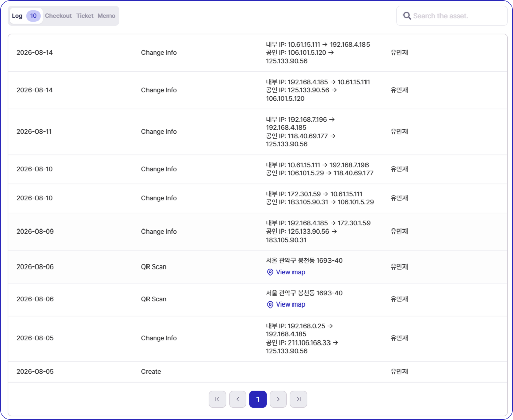Select the Create log entry text
The width and height of the screenshot is (513, 420).
151,371
